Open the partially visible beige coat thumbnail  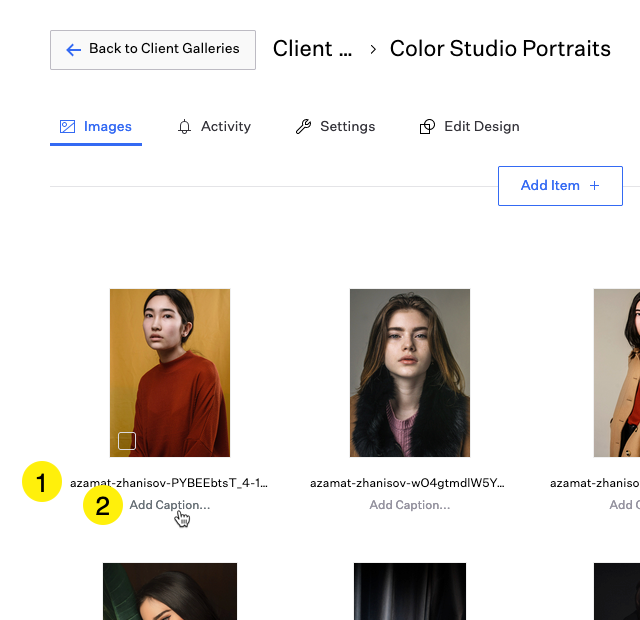[x=617, y=373]
